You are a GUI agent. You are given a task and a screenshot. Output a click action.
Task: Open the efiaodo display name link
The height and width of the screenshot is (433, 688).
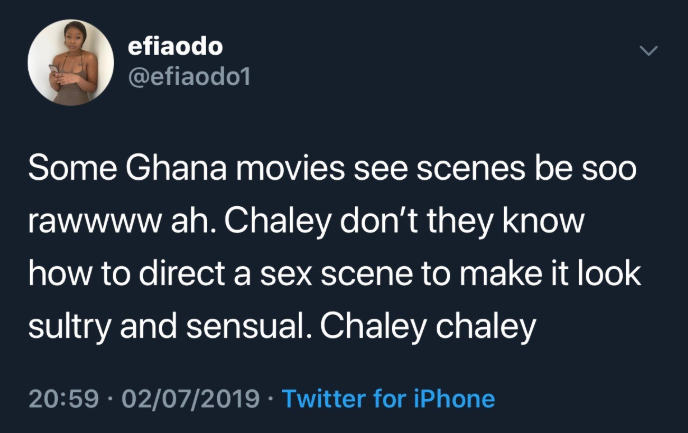pos(177,47)
